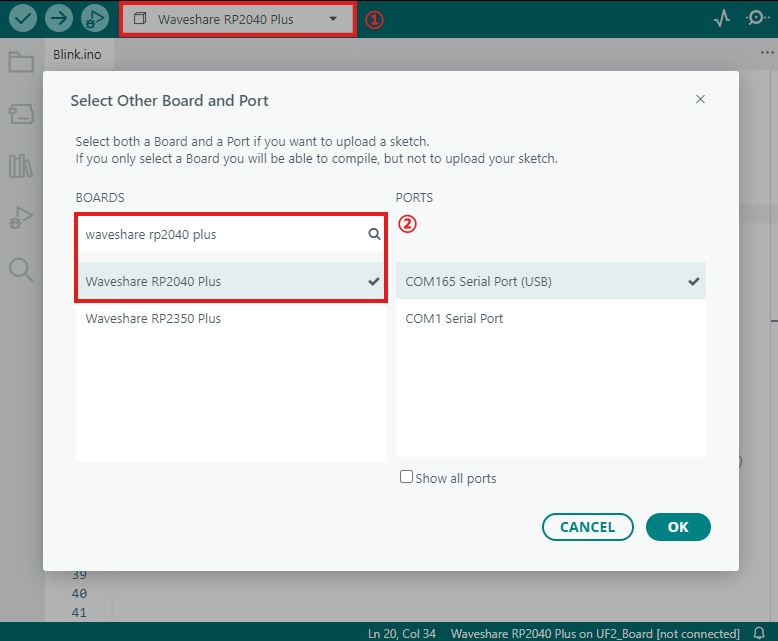Click the Upload arrow icon
Screen dimensions: 778x641
click(59, 18)
